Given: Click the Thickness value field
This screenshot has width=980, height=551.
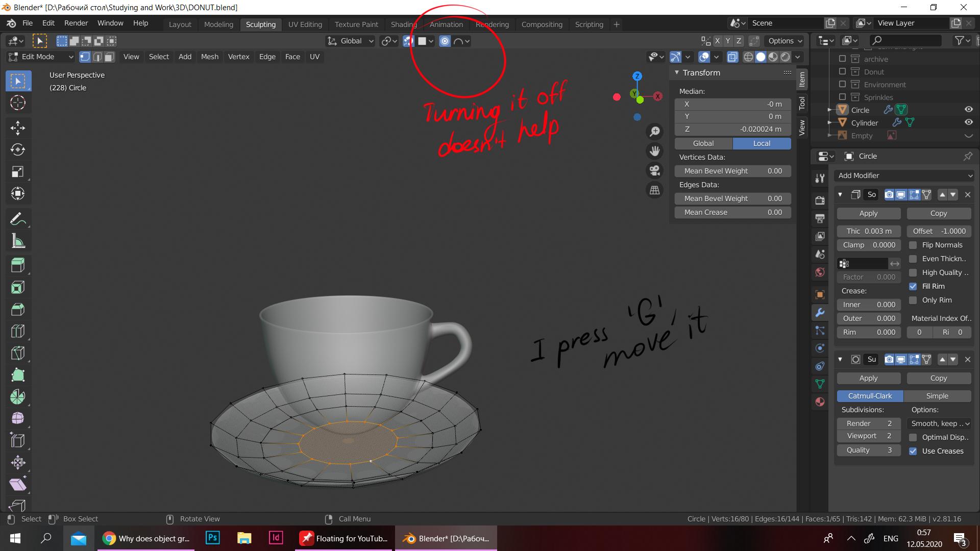Looking at the screenshot, I should pos(868,231).
